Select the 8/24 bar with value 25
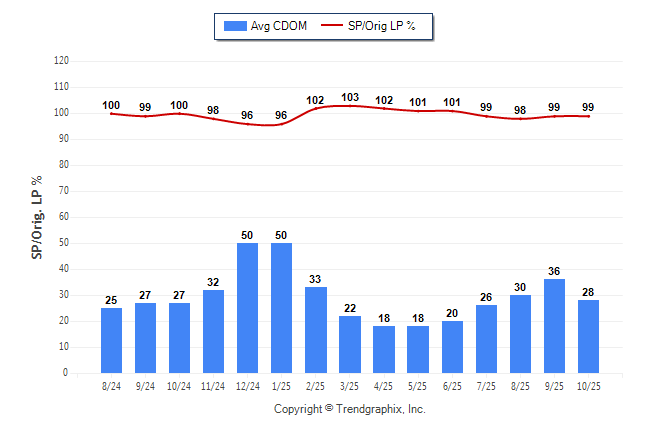646x434 pixels. [x=112, y=340]
